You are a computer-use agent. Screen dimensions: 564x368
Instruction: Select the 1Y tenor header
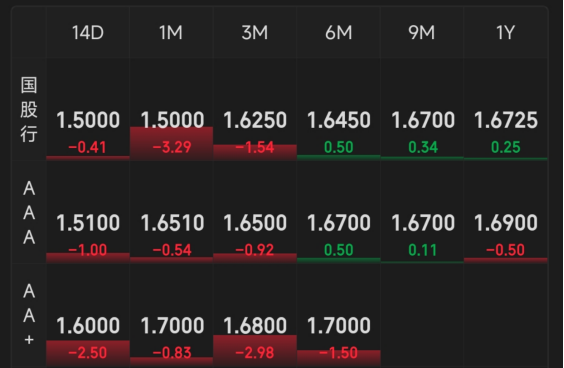(505, 33)
